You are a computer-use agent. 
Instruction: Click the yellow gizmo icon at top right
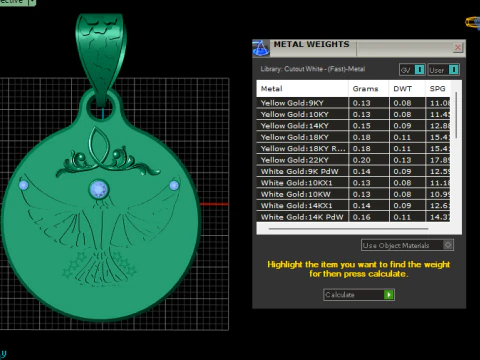coord(473,23)
